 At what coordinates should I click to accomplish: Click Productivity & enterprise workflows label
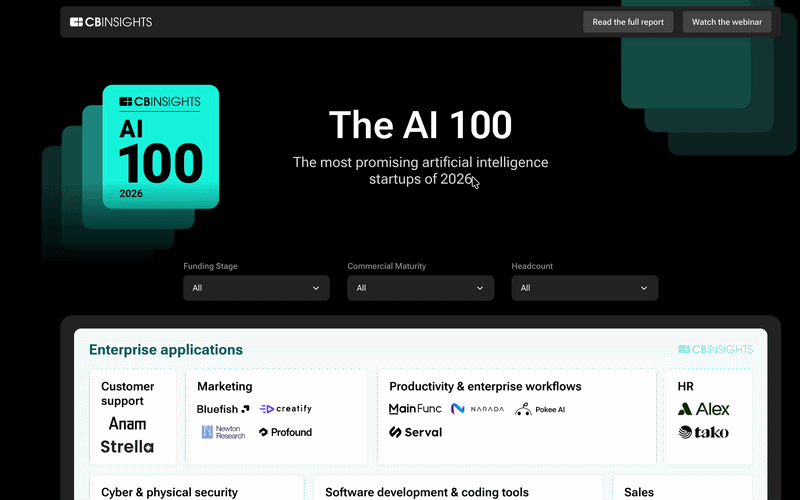[x=485, y=386]
